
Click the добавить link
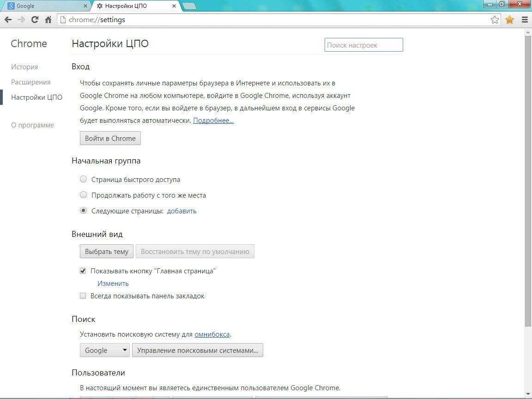pyautogui.click(x=181, y=211)
